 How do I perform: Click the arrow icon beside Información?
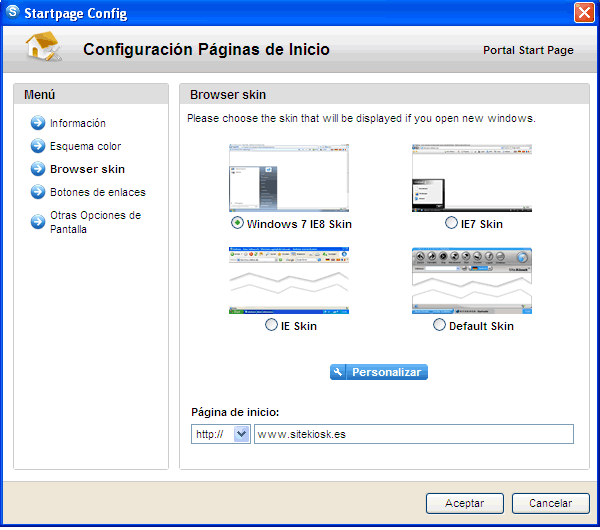38,123
